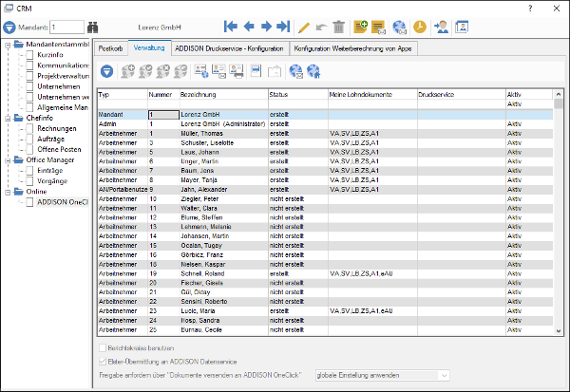
Task: Click the blue filter icon in Verwaltung toolbar
Action: 106,71
